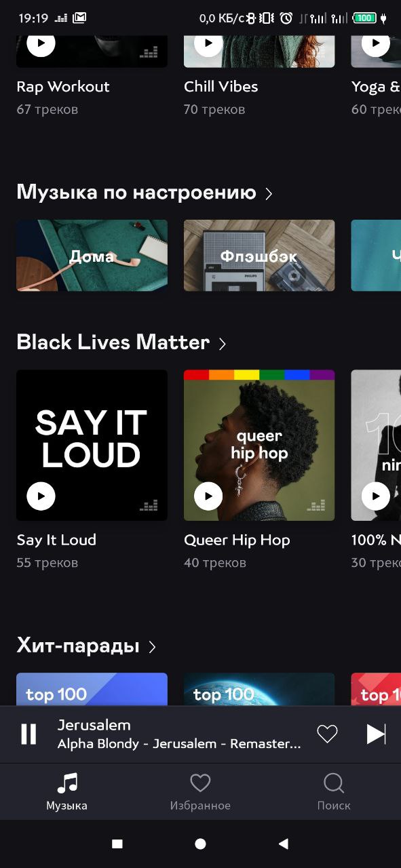Switch to the Избранное tab
Screen dimensions: 401x868
click(200, 792)
